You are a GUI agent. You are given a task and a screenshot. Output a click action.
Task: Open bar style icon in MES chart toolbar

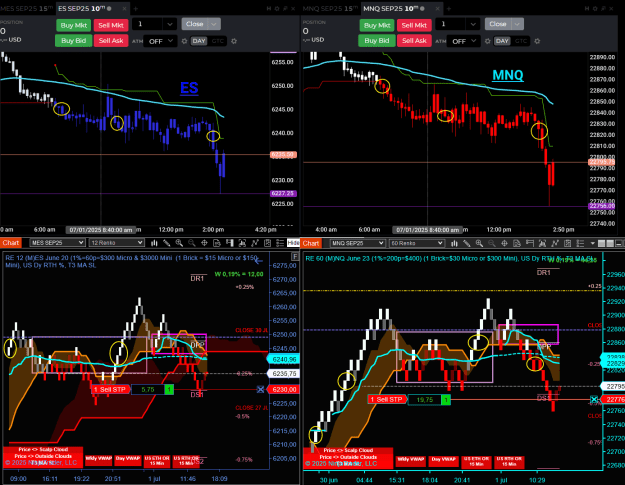[x=154, y=243]
